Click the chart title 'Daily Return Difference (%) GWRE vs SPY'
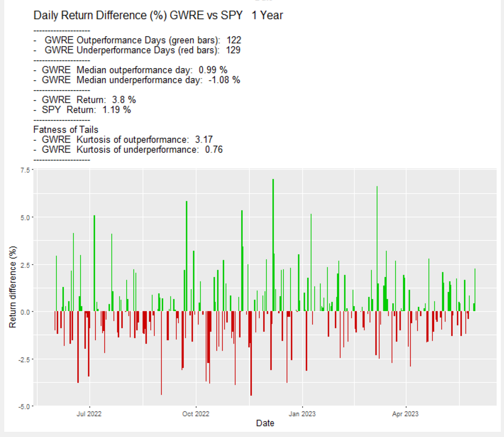504x437 pixels. pyautogui.click(x=138, y=16)
